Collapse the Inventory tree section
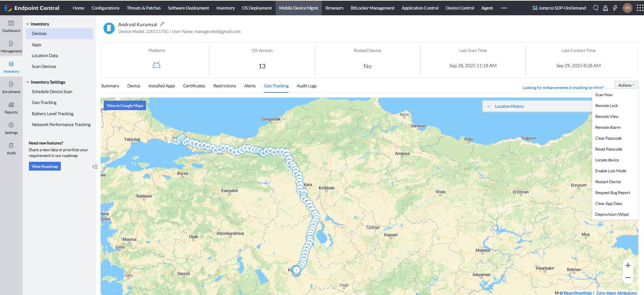 (28, 24)
